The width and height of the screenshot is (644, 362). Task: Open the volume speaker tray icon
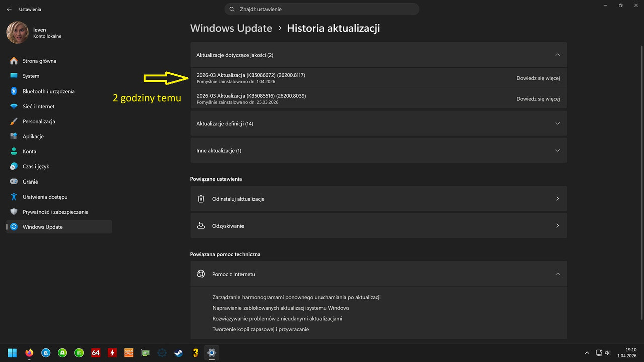pyautogui.click(x=607, y=353)
